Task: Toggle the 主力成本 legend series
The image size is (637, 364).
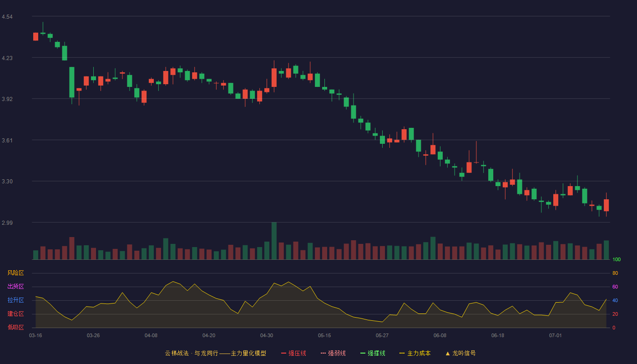Action: (x=415, y=353)
